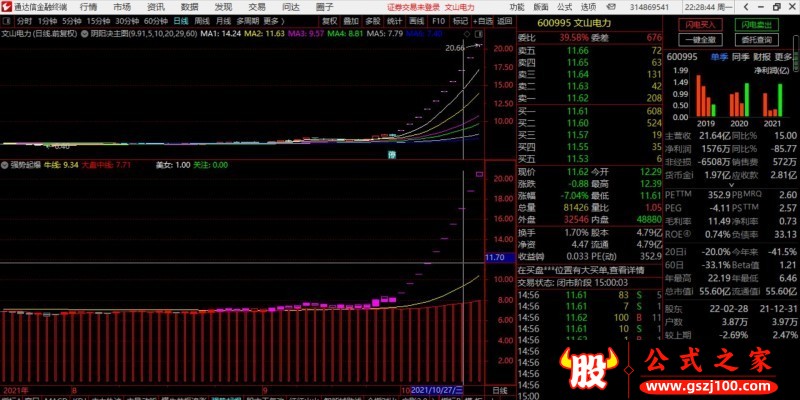Image resolution: width=800 pixels, height=400 pixels.
Task: Switch to 1分钟 period
Action: (x=47, y=21)
